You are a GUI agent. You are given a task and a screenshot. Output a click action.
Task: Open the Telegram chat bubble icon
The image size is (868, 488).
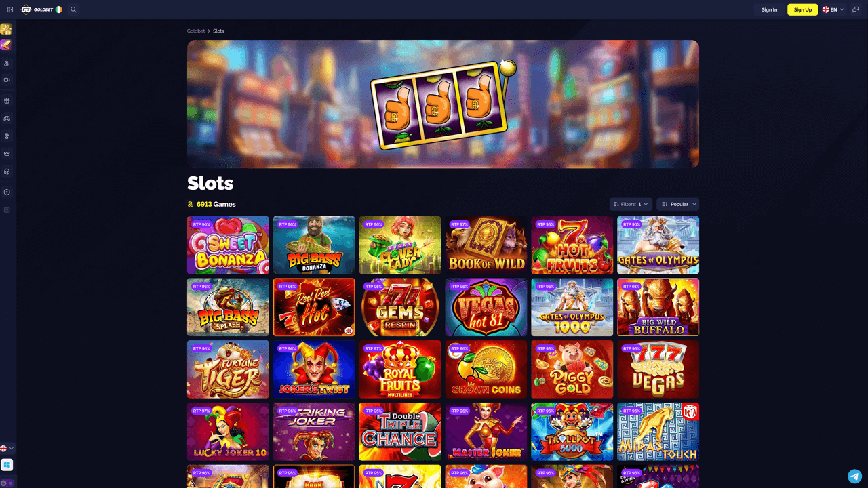(x=854, y=476)
